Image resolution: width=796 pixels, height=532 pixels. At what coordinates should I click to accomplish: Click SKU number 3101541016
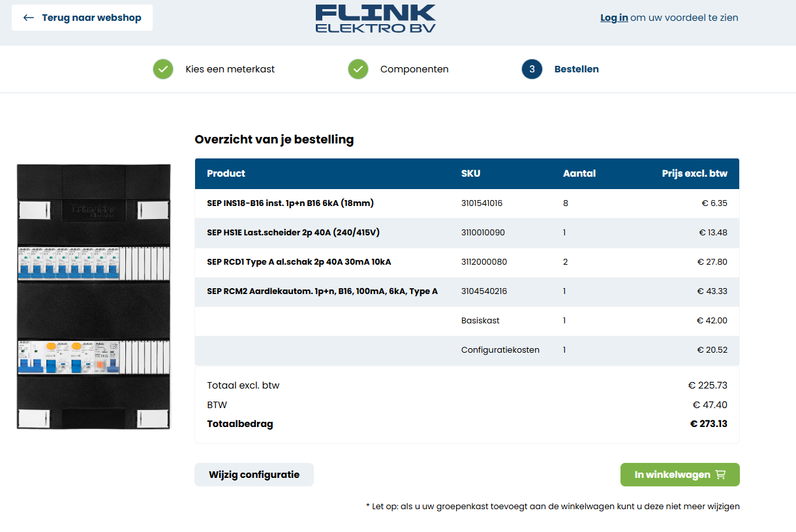click(x=482, y=203)
